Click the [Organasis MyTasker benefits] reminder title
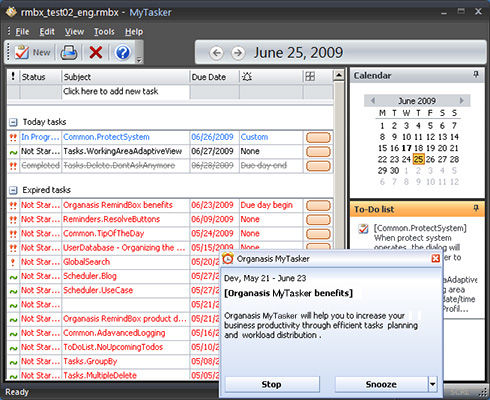Viewport: 490px width, 400px height. [289, 293]
